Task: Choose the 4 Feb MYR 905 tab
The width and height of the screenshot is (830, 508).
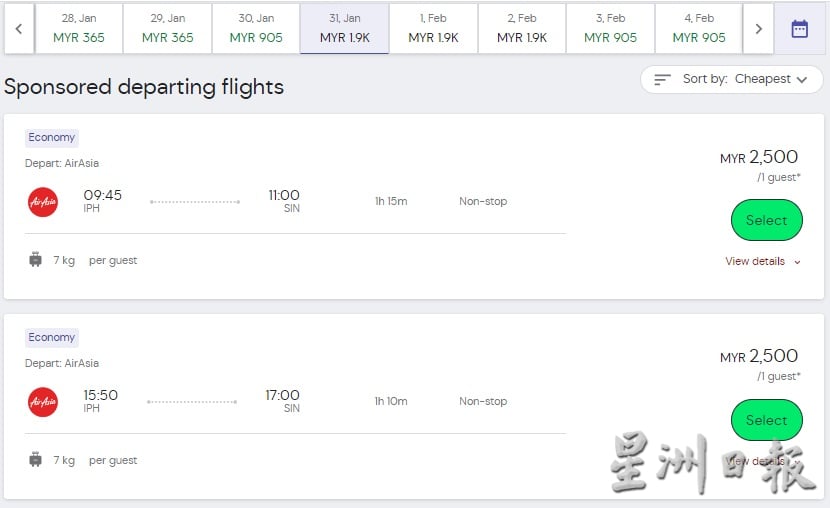Action: click(x=699, y=29)
